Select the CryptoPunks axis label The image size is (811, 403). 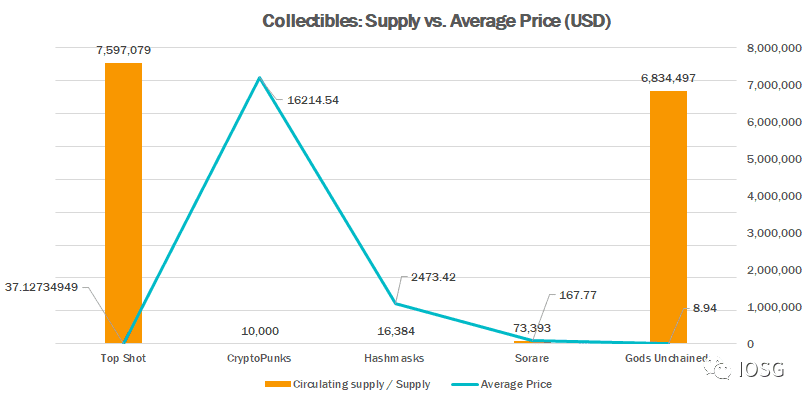click(260, 358)
